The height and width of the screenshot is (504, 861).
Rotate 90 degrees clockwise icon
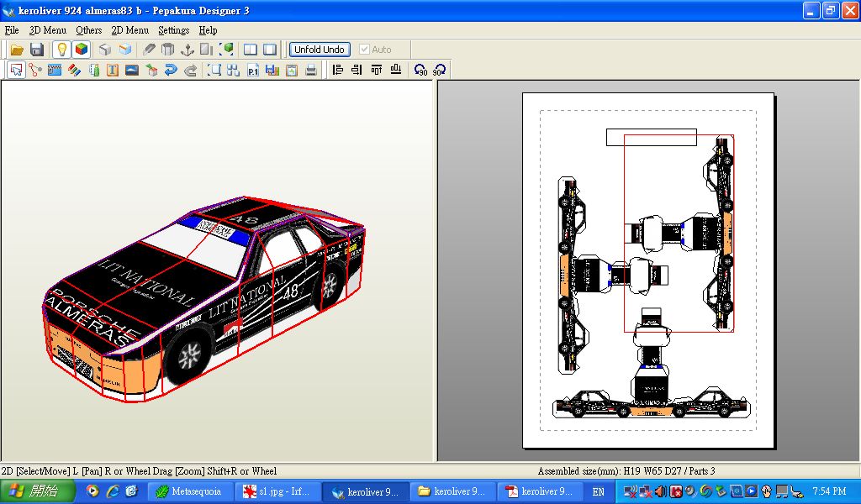[x=439, y=71]
